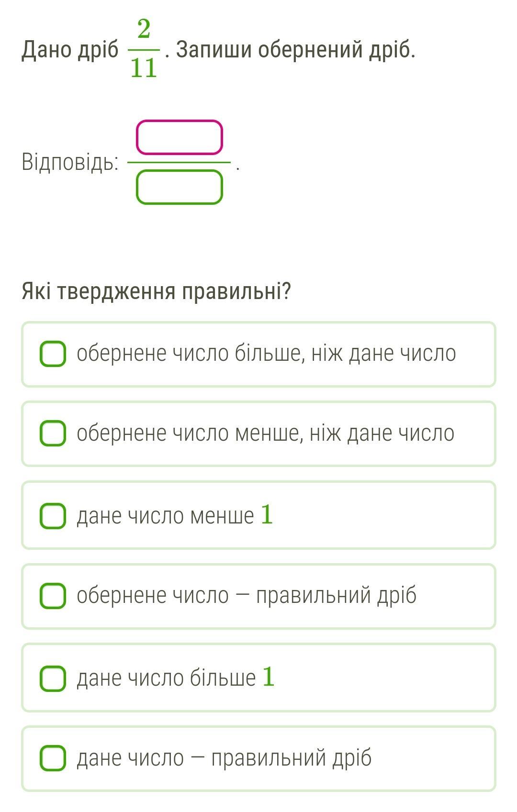Select the label text 'обернене число більше, ніж дане число'
517x812 pixels.
point(266,354)
